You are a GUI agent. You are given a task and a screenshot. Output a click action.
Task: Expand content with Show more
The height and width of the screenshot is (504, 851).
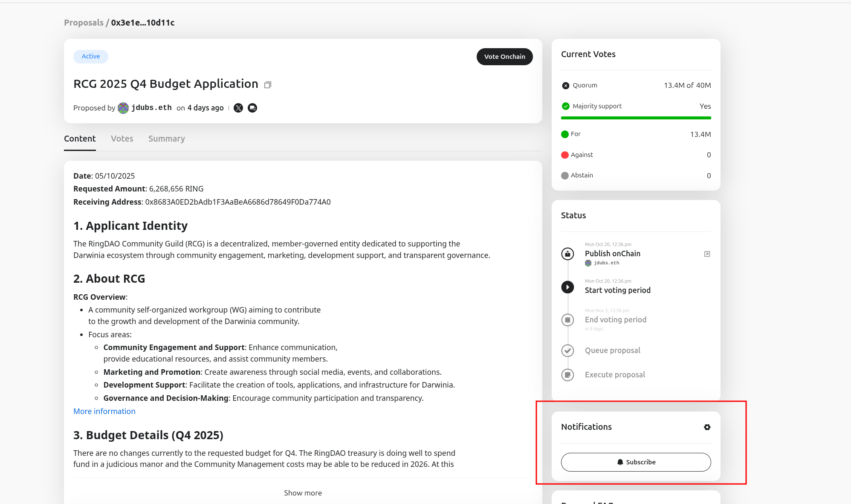pyautogui.click(x=303, y=493)
